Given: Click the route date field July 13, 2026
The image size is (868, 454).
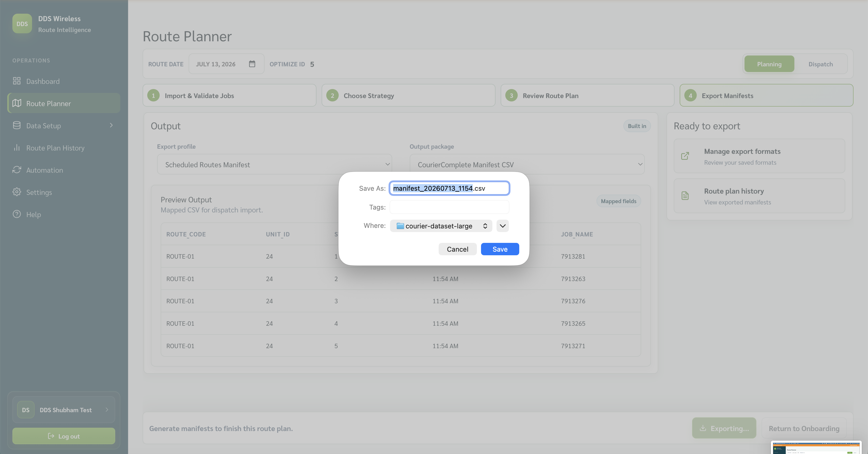Looking at the screenshot, I should (x=226, y=64).
